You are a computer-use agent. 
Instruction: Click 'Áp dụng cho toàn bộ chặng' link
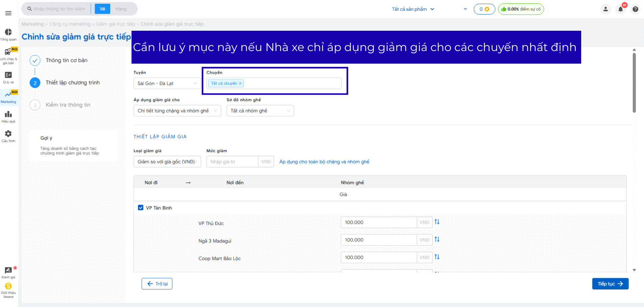324,162
